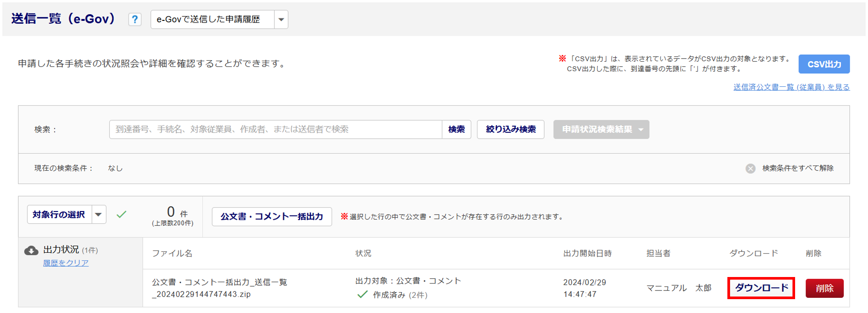868x313 pixels.
Task: Open 絞り込み検索 filter search
Action: [x=510, y=130]
